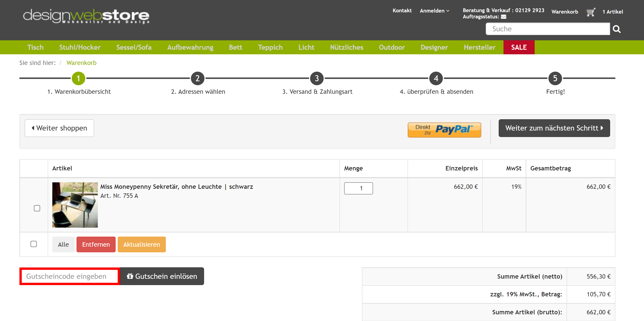Click the orange Aktualisieren button
This screenshot has width=644, height=321.
point(142,244)
